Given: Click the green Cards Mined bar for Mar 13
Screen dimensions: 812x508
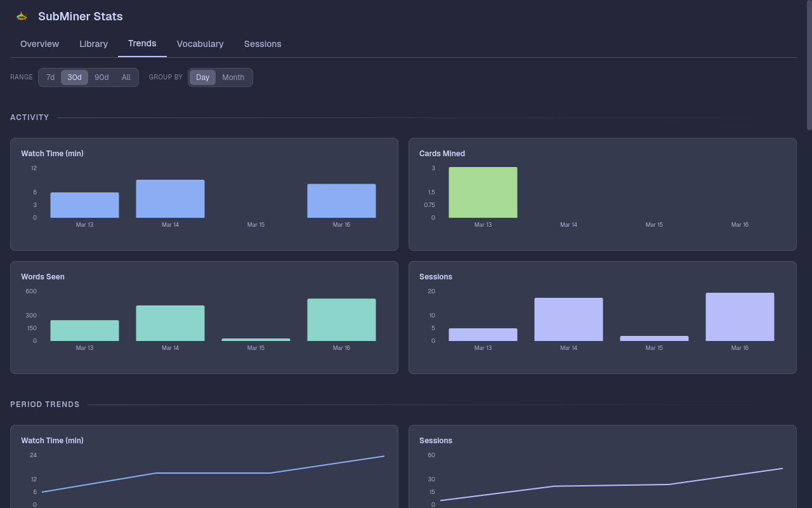Looking at the screenshot, I should (x=483, y=192).
